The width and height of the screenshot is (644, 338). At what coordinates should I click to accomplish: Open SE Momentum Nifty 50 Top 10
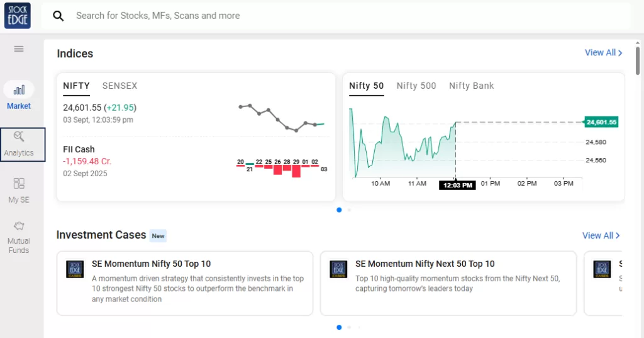[185, 283]
